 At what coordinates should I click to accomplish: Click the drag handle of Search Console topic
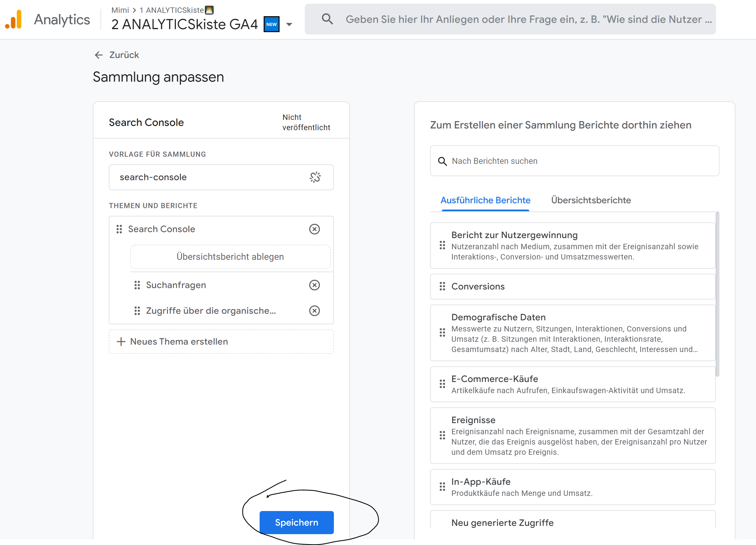[119, 229]
